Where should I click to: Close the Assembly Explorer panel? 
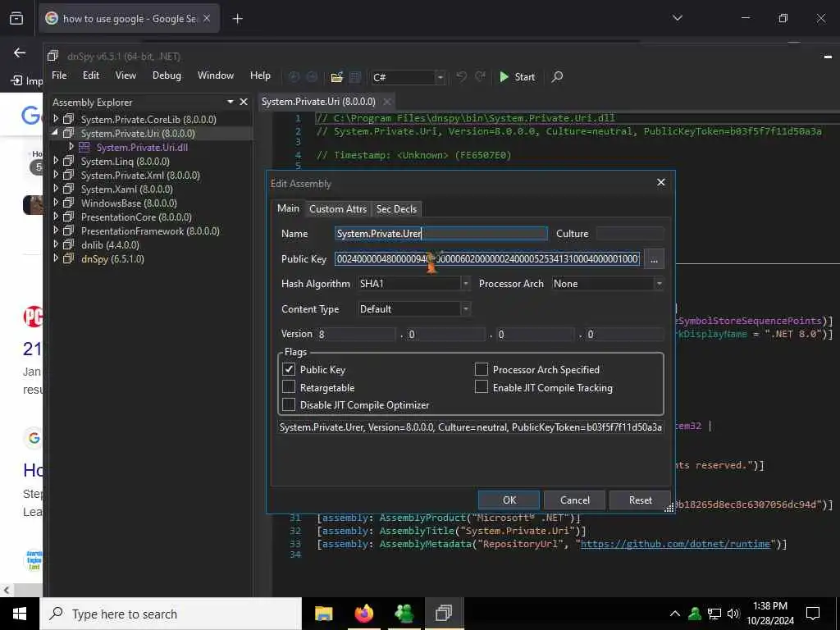[244, 102]
